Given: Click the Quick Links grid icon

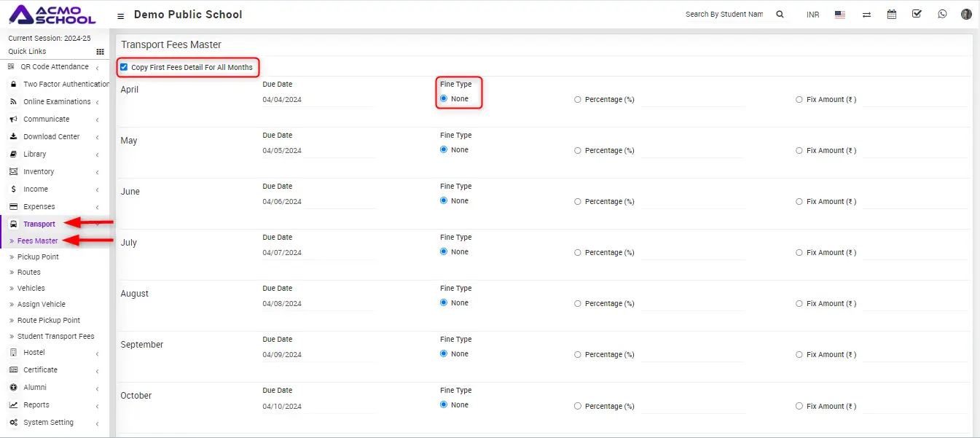Looking at the screenshot, I should tap(100, 52).
